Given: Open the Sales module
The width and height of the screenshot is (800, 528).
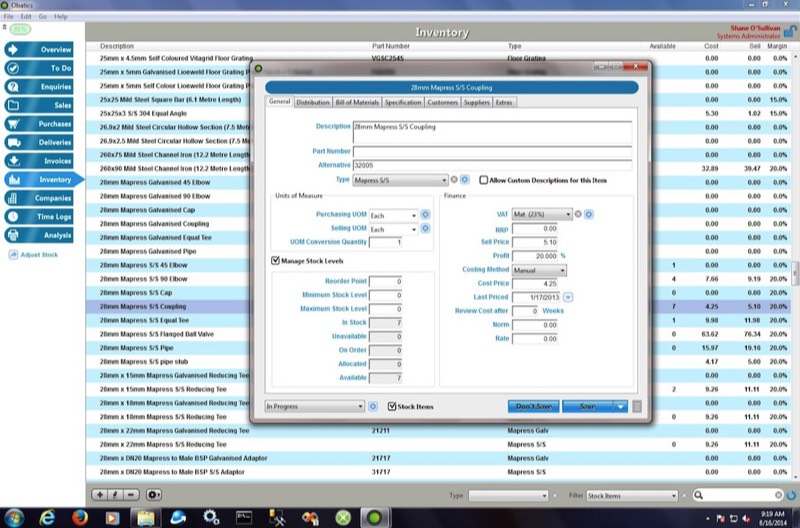Looking at the screenshot, I should [39, 105].
